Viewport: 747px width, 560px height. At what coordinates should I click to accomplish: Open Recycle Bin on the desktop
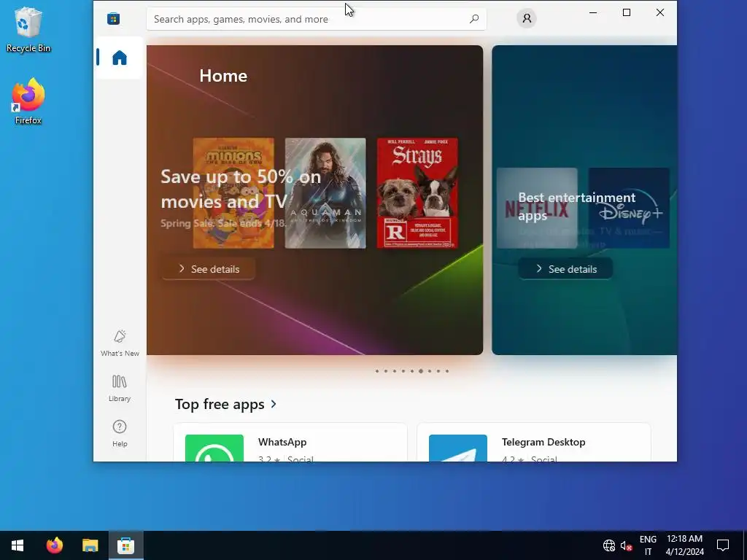(28, 29)
